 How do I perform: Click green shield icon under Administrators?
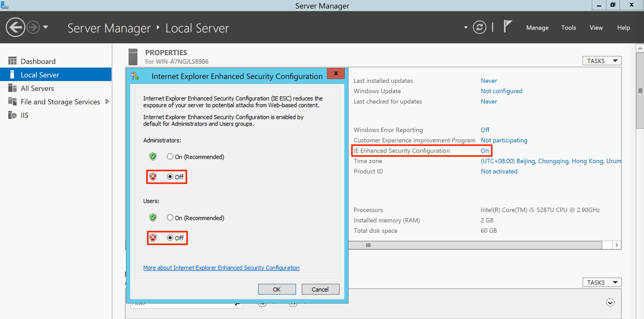pyautogui.click(x=153, y=156)
